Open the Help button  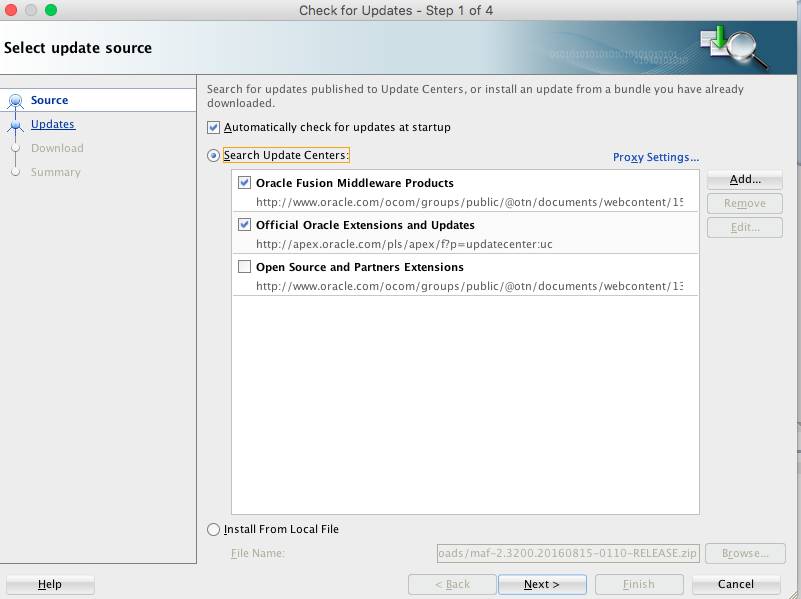coord(50,584)
